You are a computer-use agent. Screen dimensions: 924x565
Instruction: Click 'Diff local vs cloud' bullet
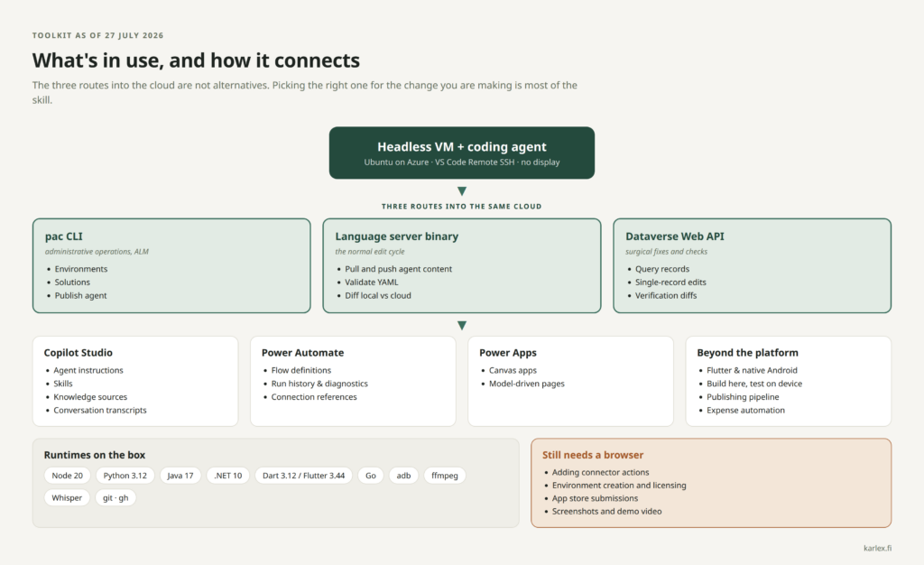tap(378, 296)
